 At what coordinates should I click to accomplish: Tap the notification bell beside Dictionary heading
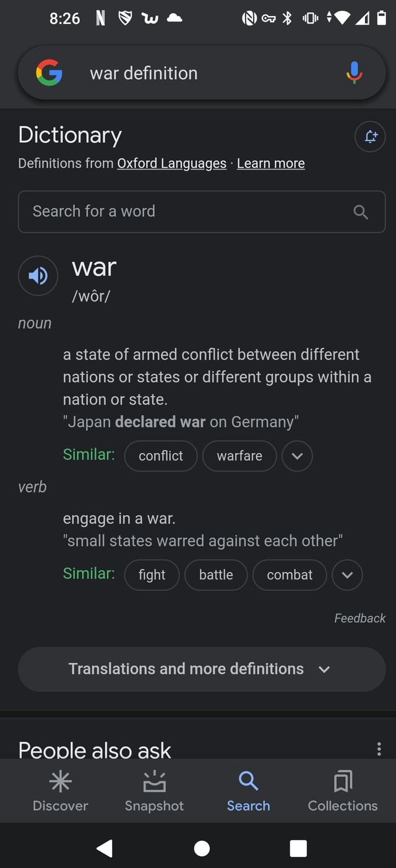(x=370, y=137)
